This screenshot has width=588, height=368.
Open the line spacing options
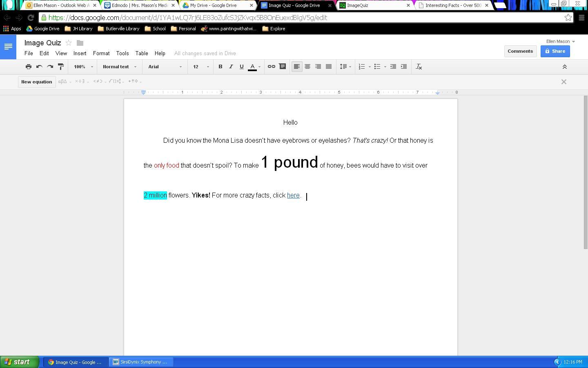(345, 67)
